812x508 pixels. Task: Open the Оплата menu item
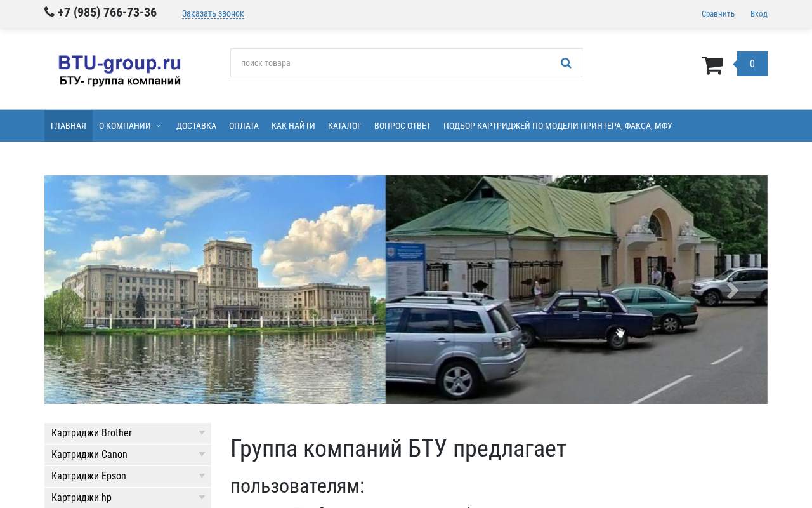[244, 126]
